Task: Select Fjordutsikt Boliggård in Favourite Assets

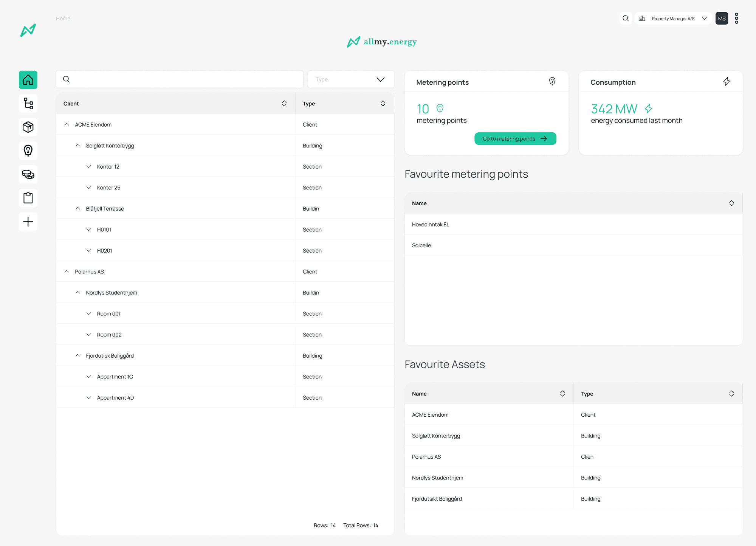Action: pos(573,499)
